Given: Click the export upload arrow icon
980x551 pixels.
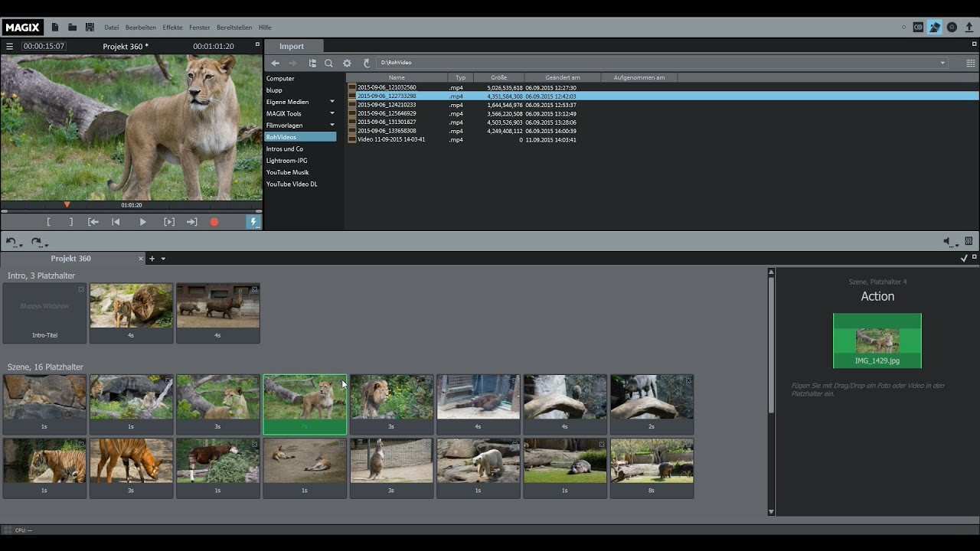Looking at the screenshot, I should coord(969,28).
